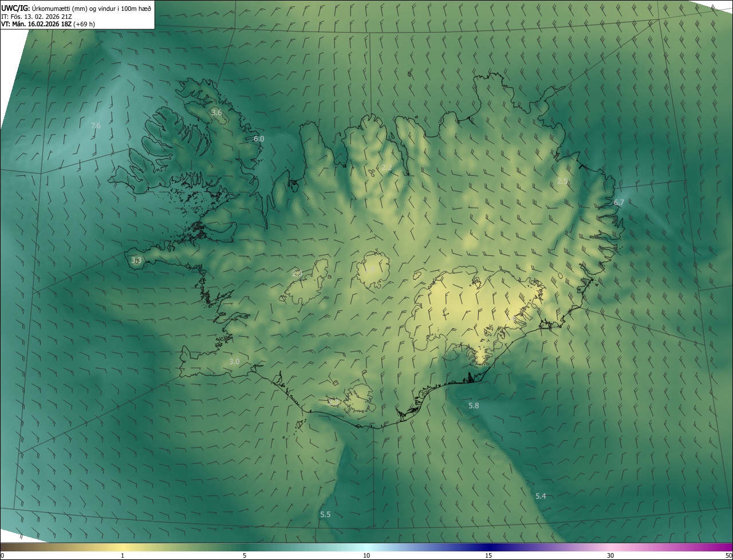This screenshot has width=733, height=560.
Task: Click the 15 tick on the colour scale
Action: click(x=488, y=555)
